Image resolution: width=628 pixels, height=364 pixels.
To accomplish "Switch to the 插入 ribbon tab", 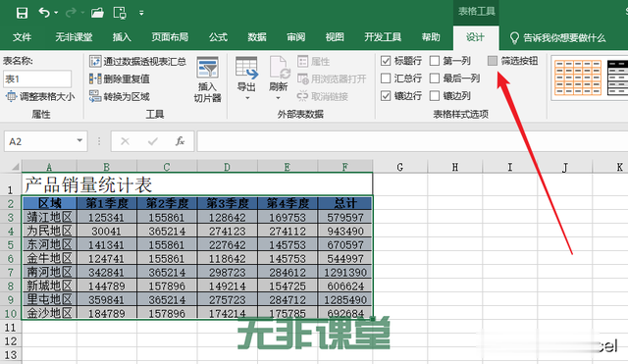I will (122, 37).
